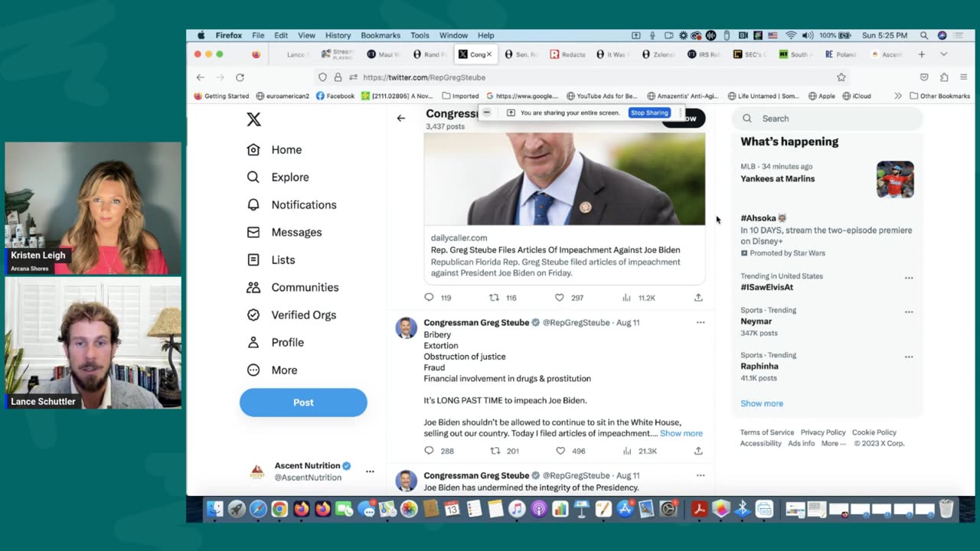
Task: Open the Tools menu in the menu bar
Action: click(x=420, y=35)
